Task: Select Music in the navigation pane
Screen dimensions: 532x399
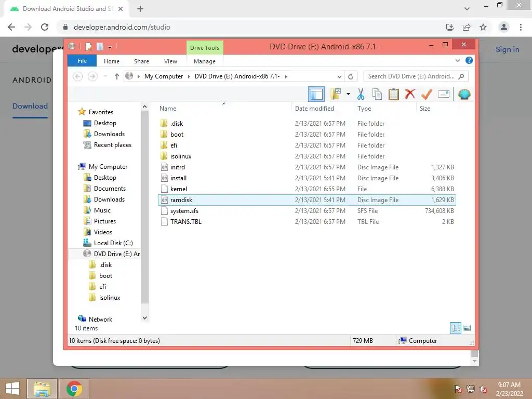Action: coord(102,210)
